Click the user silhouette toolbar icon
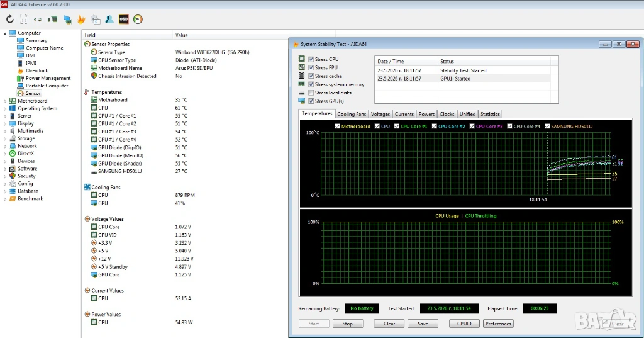Screen dimensions: 644x338 [x=109, y=19]
